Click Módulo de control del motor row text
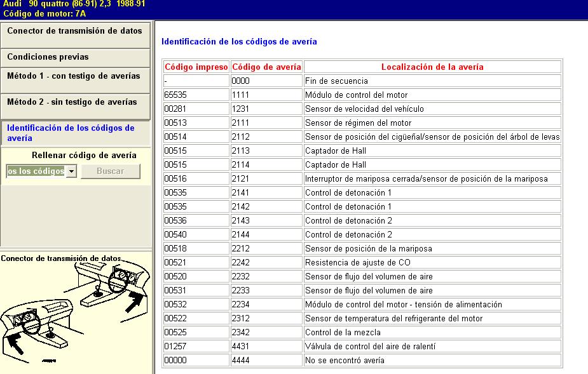 (x=356, y=95)
